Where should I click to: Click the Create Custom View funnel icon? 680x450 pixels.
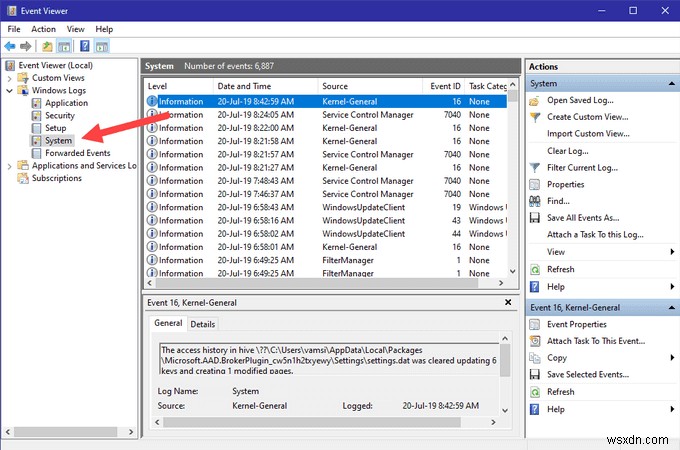[x=535, y=117]
